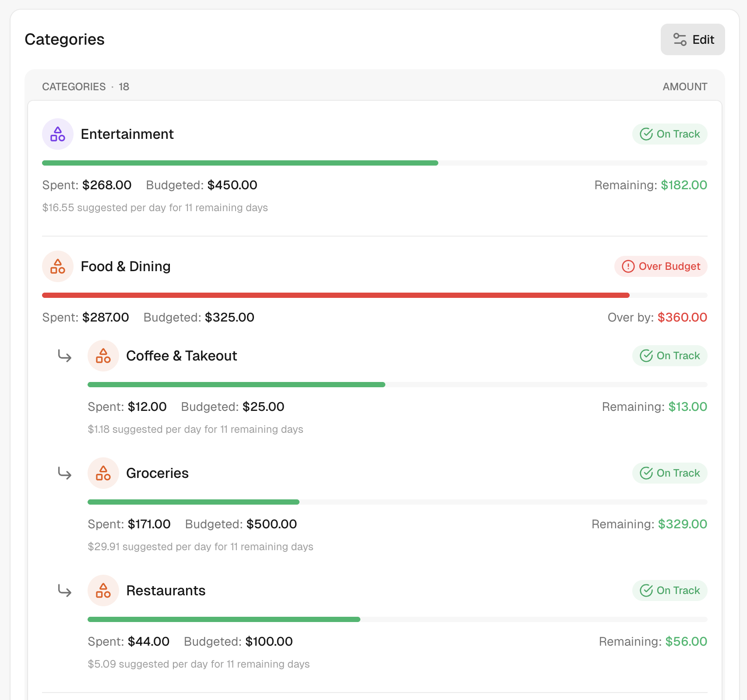747x700 pixels.
Task: Click the Budgeted $100.00 amount
Action: point(269,641)
